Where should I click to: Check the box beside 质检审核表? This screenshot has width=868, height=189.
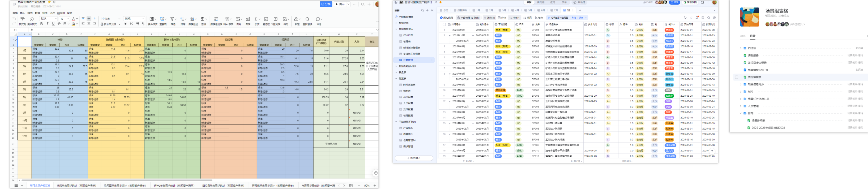(x=736, y=77)
